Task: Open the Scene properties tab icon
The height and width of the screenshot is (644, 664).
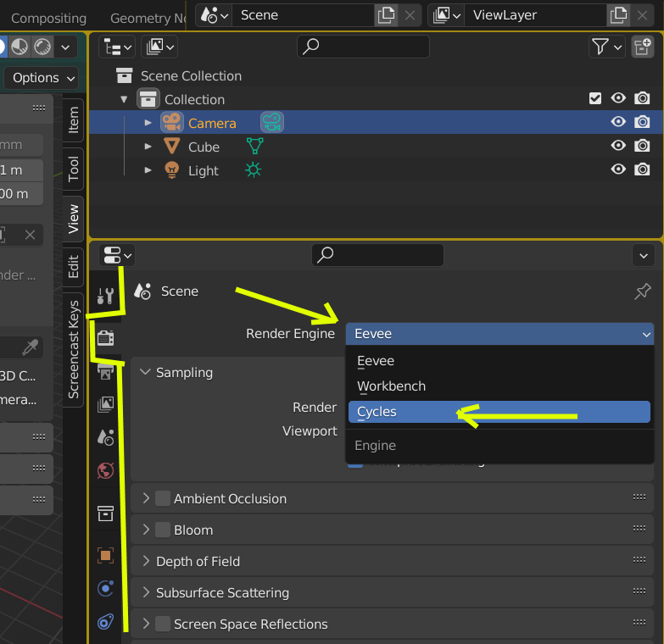Action: click(x=105, y=437)
